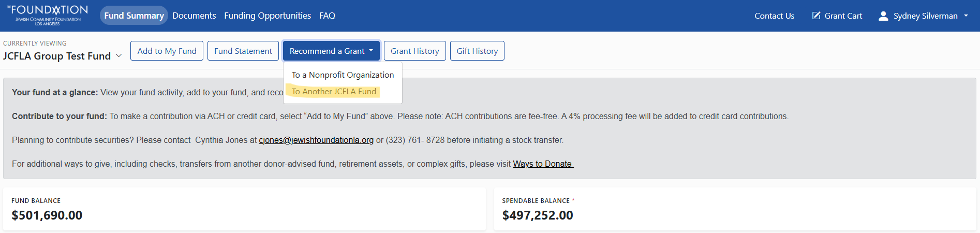Open the FAQ page
Viewport: 980px width, 233px height.
pos(327,16)
